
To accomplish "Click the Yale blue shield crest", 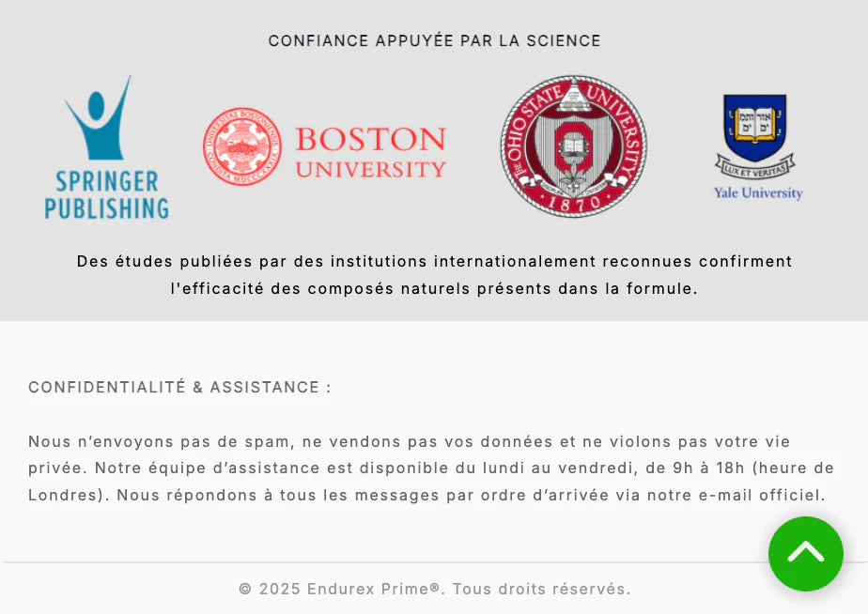I will 755,127.
